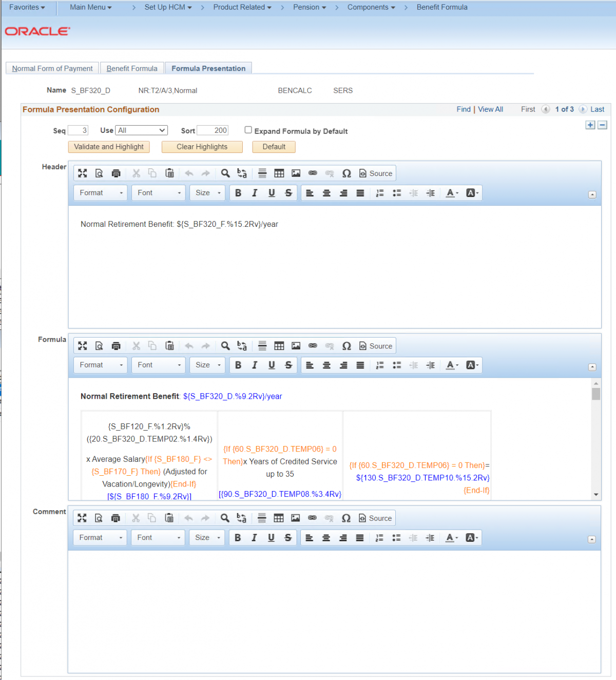Click the View All link
Image resolution: width=616 pixels, height=680 pixels.
[x=490, y=109]
